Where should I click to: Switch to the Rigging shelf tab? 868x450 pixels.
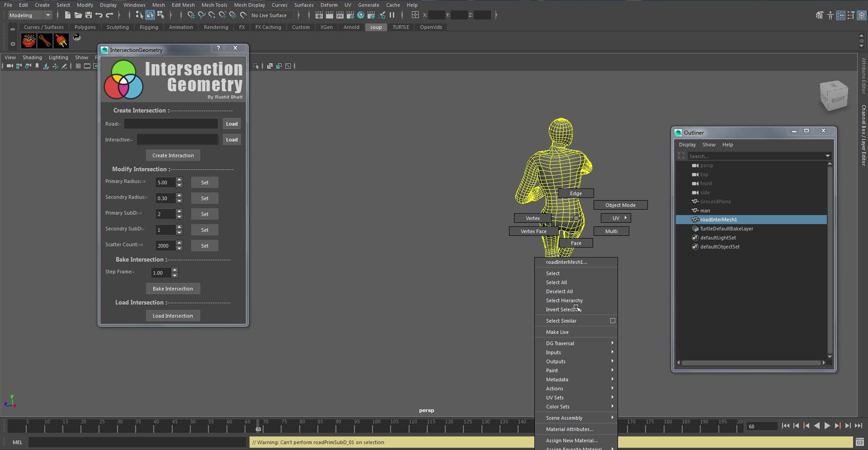[148, 27]
